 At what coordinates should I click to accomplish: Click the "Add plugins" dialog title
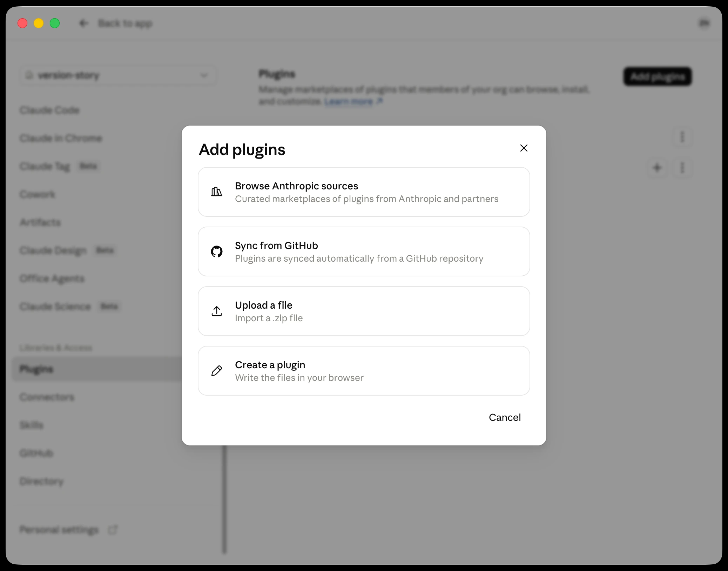coord(242,150)
